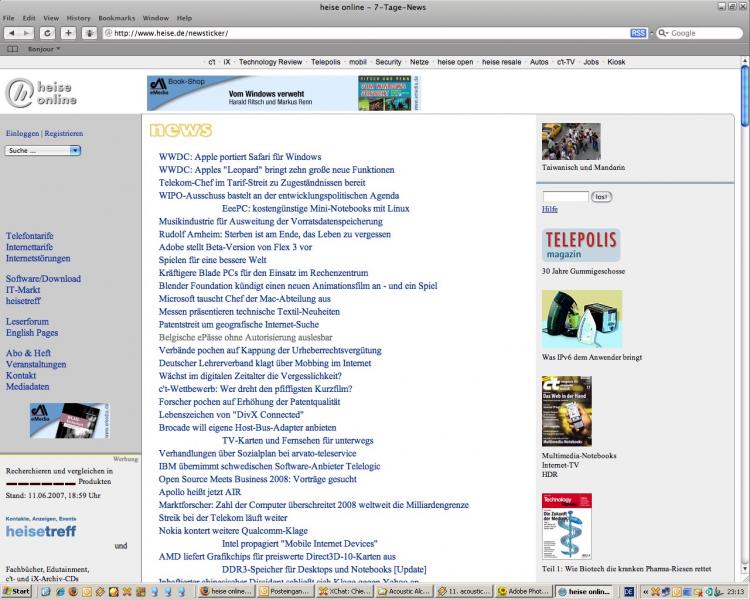
Task: Open English Pages sidebar link
Action: tap(32, 333)
